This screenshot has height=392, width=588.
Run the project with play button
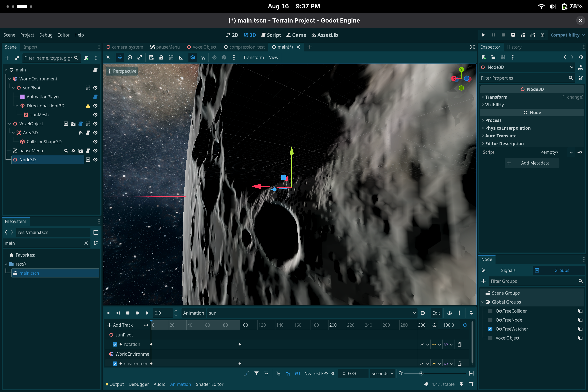pos(483,35)
